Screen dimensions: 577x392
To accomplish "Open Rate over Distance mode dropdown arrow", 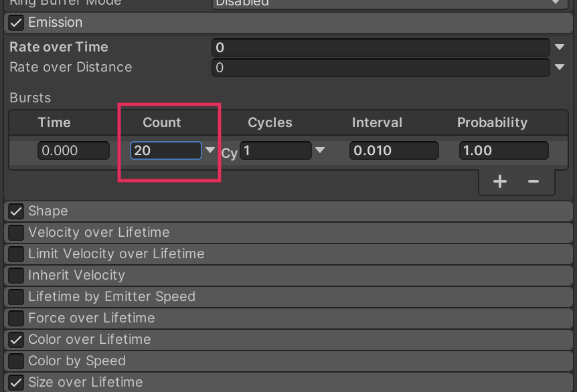I will 560,68.
